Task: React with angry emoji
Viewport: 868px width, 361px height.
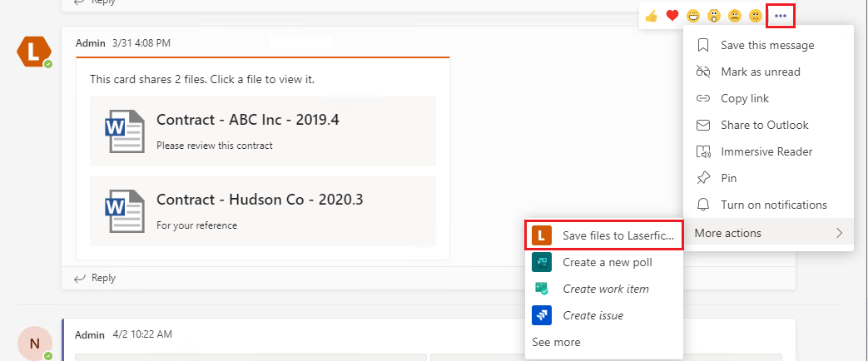Action: (x=756, y=16)
